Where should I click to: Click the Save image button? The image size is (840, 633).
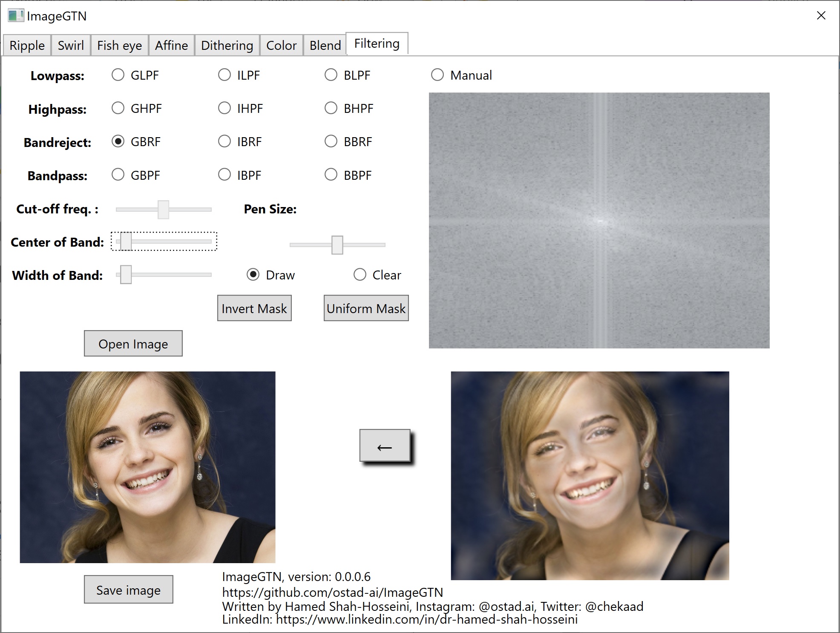128,590
